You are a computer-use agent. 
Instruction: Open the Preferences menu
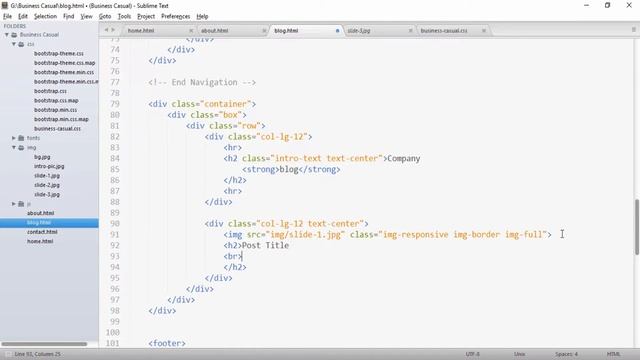coord(176,16)
